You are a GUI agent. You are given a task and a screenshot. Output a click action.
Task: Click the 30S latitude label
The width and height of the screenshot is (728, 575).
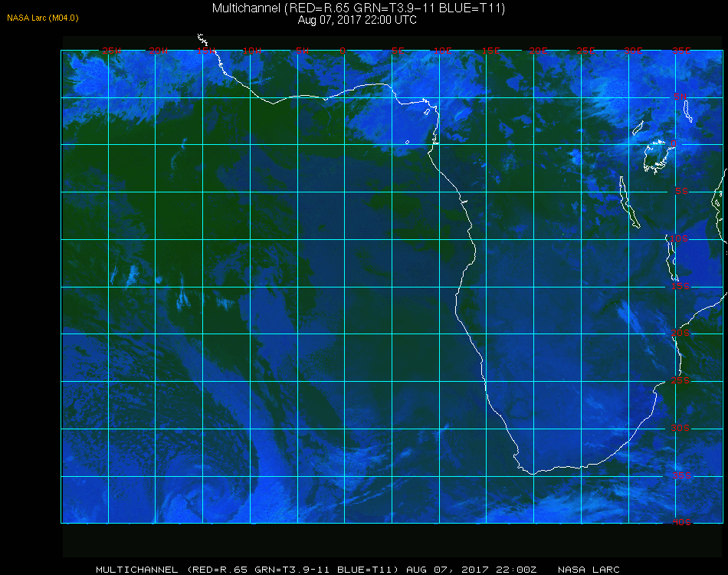point(680,428)
